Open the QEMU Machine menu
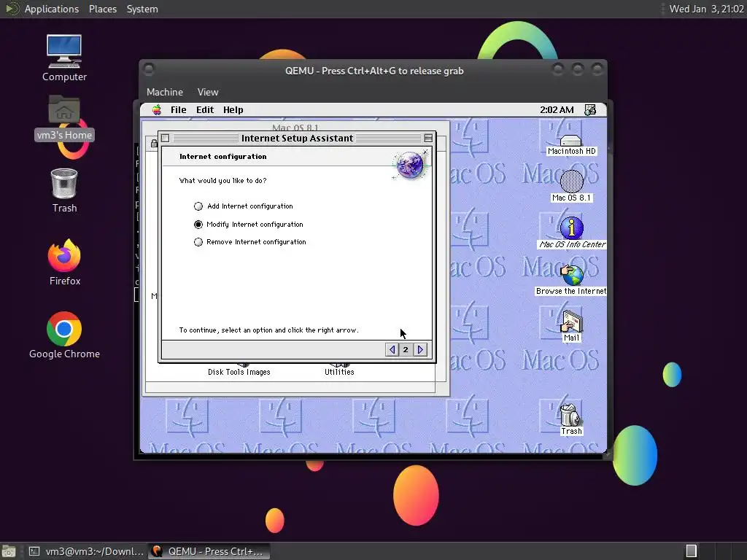 (165, 92)
